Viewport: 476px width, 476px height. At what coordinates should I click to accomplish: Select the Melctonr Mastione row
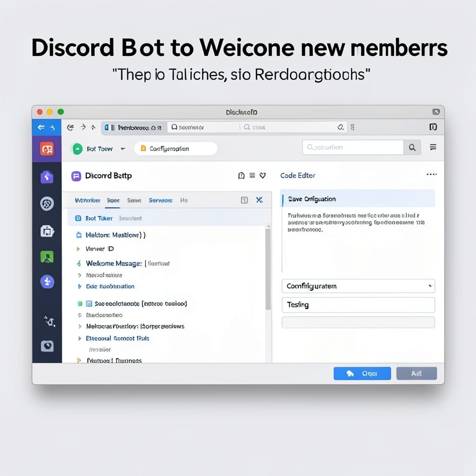point(115,235)
